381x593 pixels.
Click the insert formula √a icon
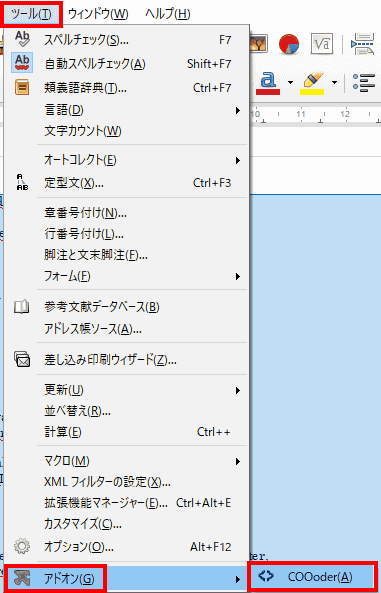click(x=322, y=44)
